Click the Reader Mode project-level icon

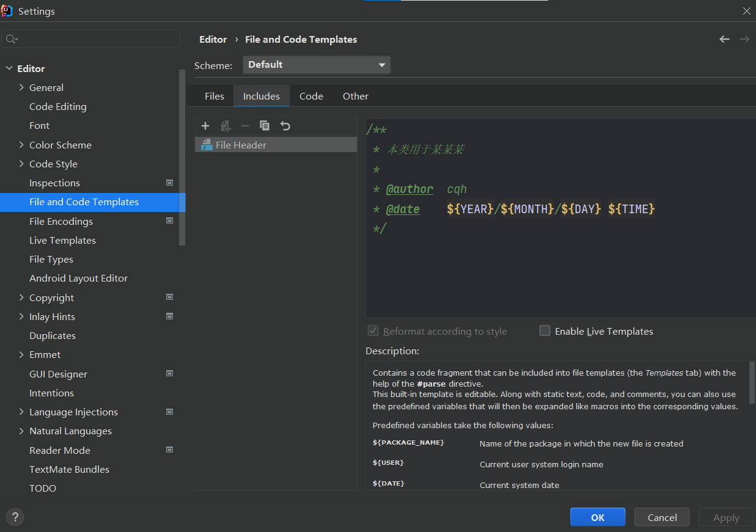(170, 450)
